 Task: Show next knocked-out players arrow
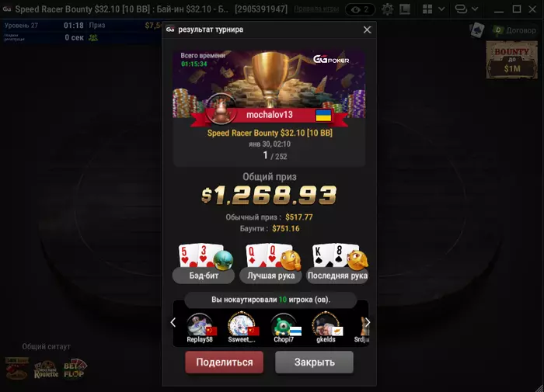(368, 322)
